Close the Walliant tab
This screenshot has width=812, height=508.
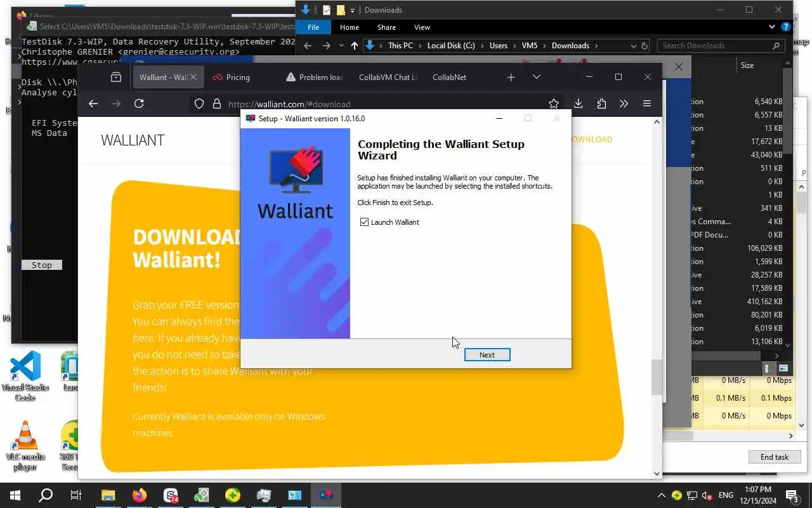tap(193, 77)
